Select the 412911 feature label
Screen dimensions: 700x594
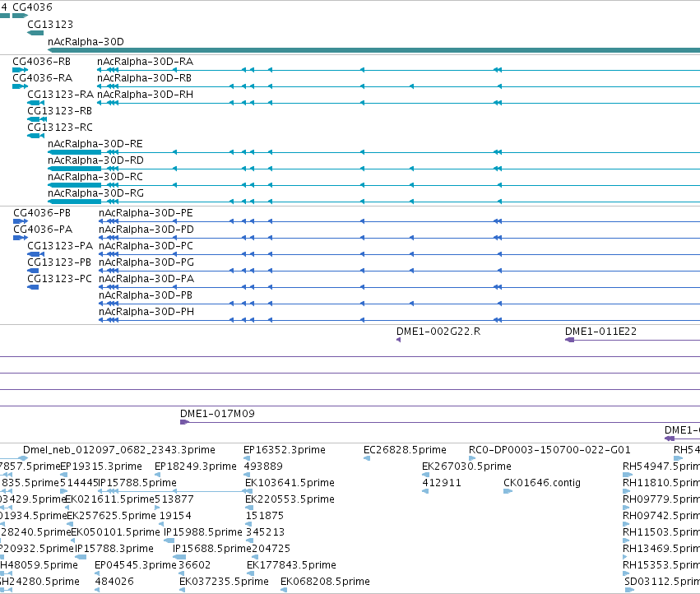[x=442, y=483]
